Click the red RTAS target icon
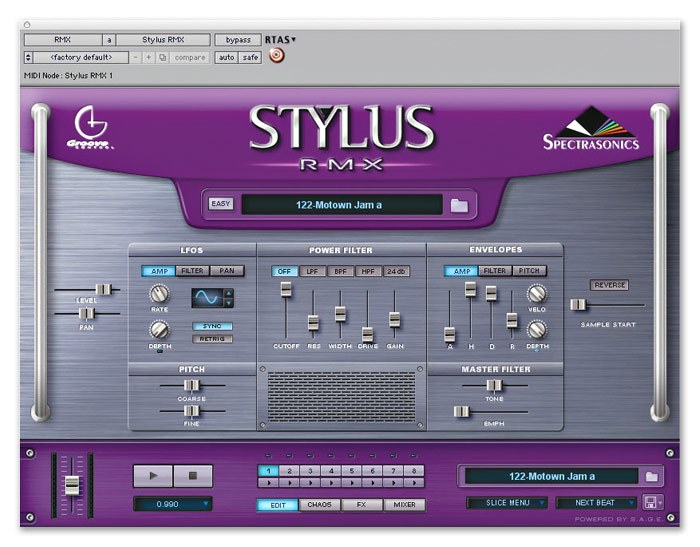Screen dimensions: 700x547 [277, 56]
